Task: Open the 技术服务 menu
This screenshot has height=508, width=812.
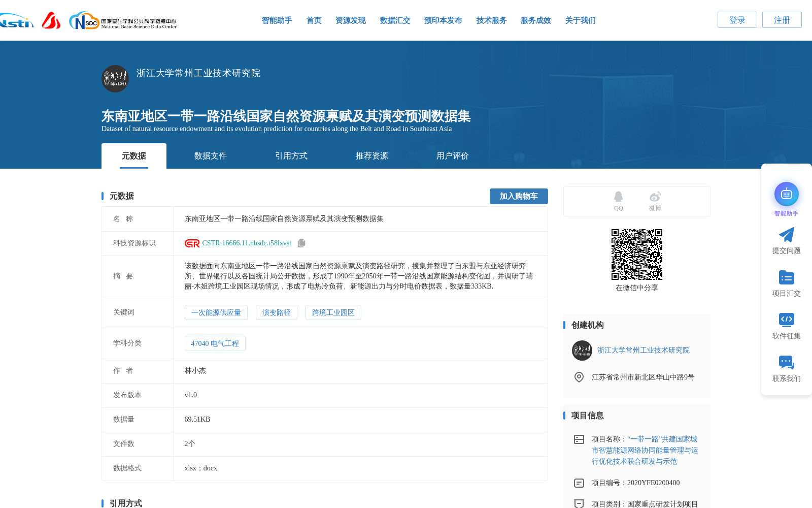Action: 492,20
